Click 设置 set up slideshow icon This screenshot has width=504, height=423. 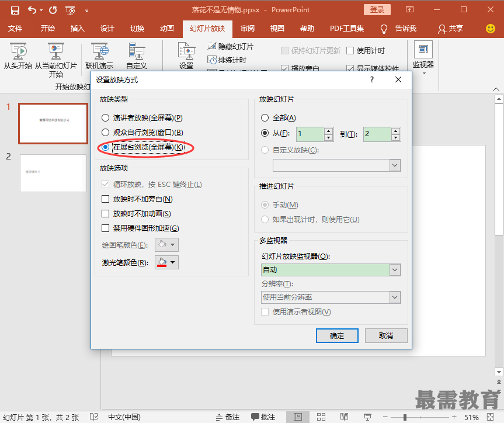point(186,57)
